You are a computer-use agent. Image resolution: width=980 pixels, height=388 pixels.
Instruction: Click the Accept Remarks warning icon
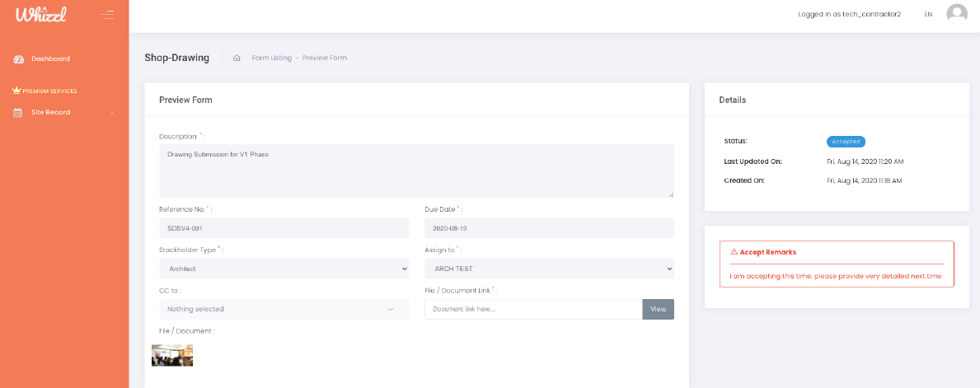point(734,252)
